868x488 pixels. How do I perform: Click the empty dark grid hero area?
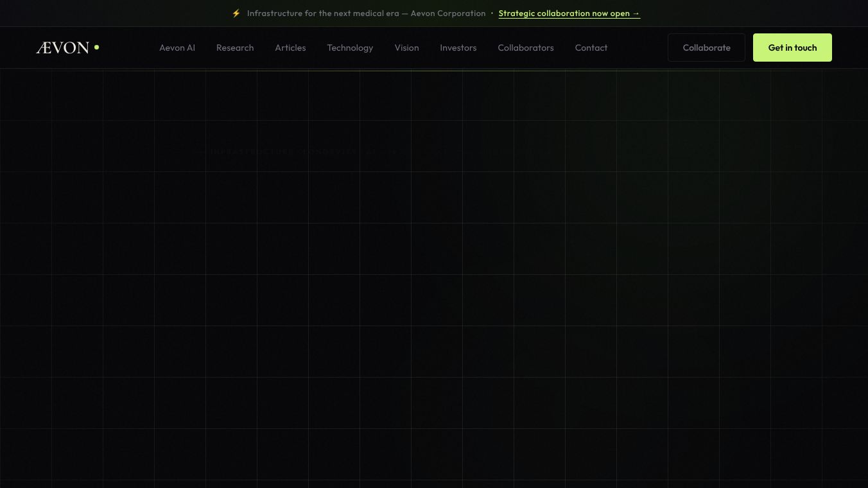coord(434,308)
